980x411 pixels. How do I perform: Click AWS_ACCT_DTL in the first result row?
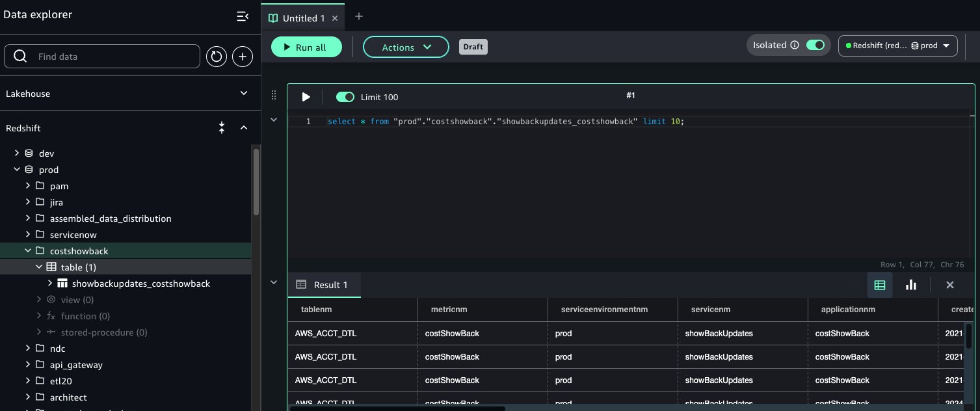[x=326, y=334]
